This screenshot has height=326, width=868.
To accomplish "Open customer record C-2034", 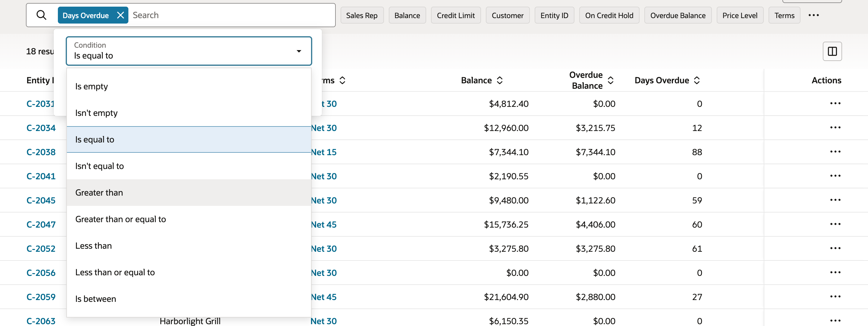I will point(41,128).
